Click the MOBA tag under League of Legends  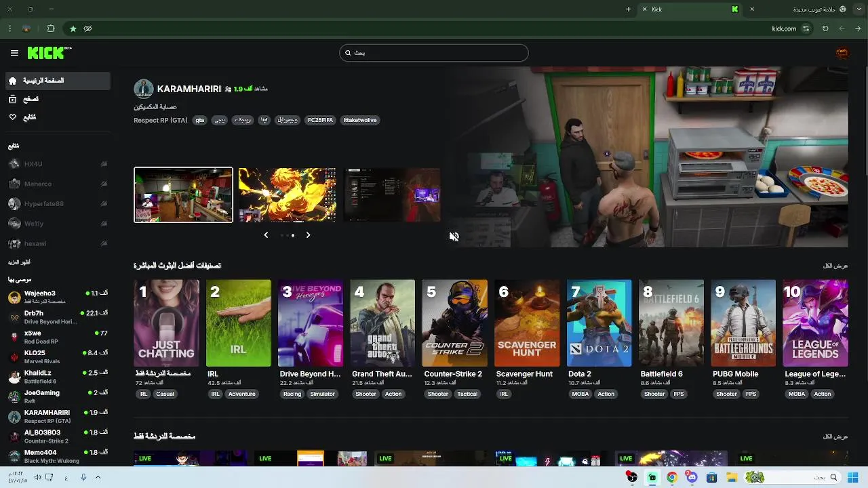click(x=797, y=394)
